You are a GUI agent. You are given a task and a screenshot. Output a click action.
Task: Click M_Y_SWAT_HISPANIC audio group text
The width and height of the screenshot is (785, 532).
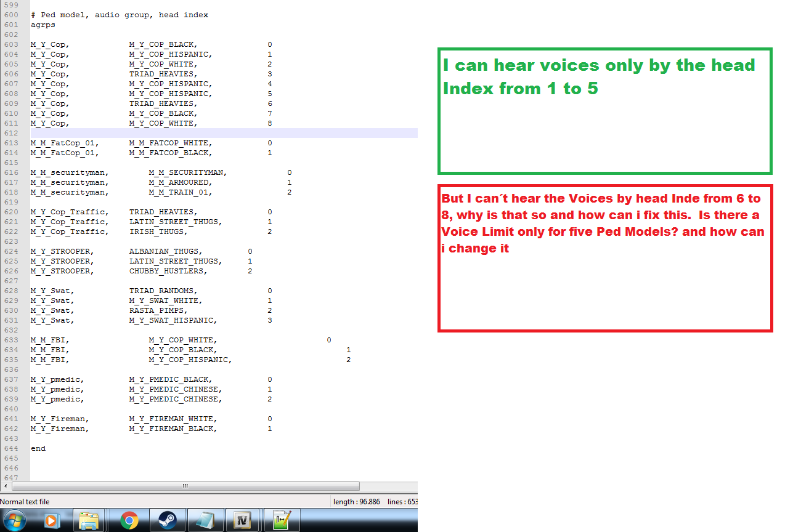174,320
